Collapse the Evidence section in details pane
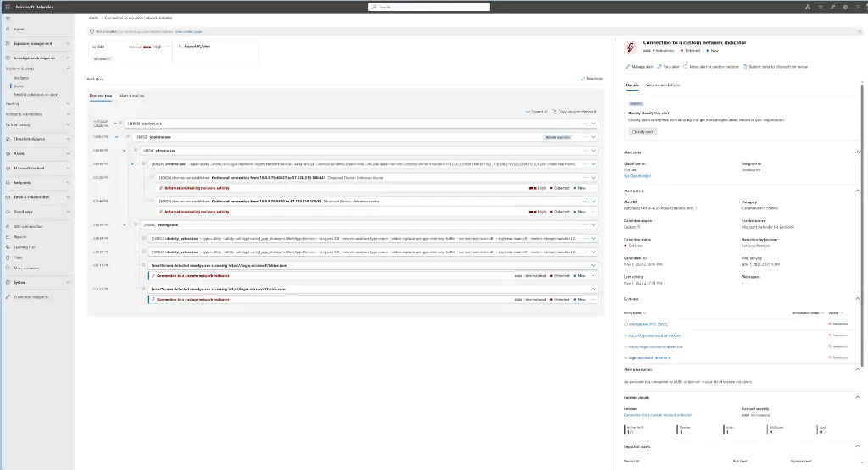 (x=858, y=299)
